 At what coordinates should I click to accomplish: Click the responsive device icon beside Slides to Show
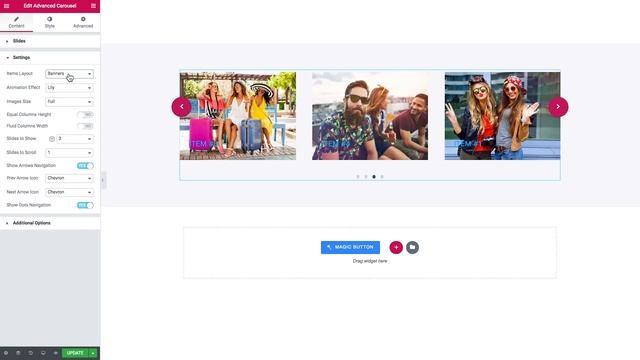pyautogui.click(x=52, y=139)
